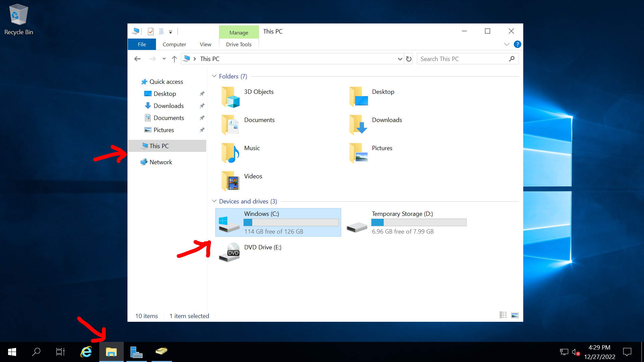Open the Recent locations dropdown
Image resolution: width=644 pixels, height=362 pixels.
coord(164,59)
